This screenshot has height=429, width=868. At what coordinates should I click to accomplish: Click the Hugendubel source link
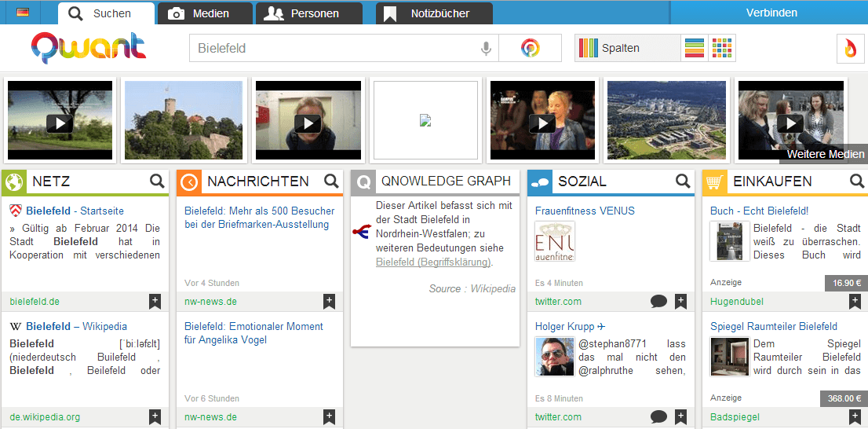pos(737,302)
